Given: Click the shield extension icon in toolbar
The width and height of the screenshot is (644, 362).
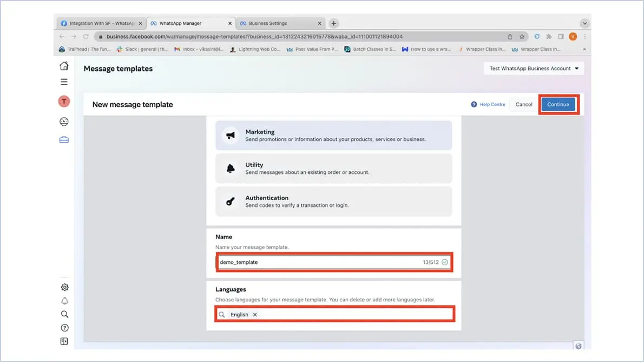Looking at the screenshot, I should [x=537, y=37].
